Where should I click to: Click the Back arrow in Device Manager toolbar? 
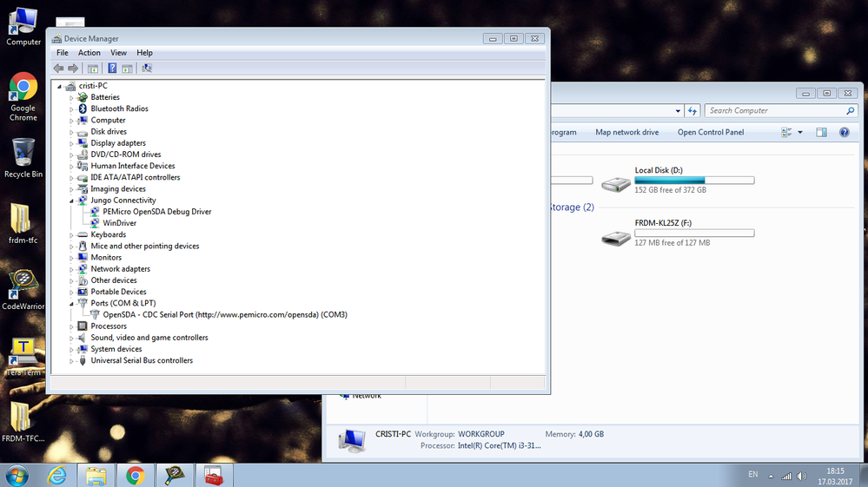(x=58, y=68)
